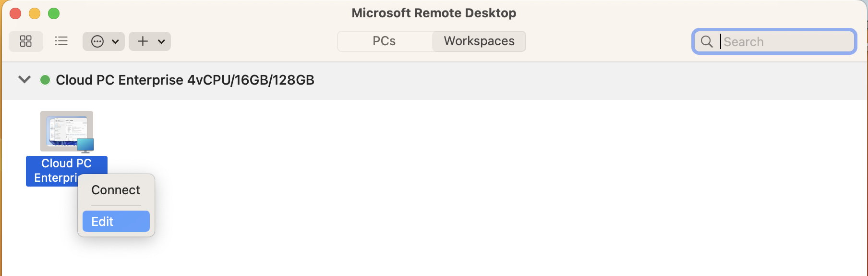Image resolution: width=868 pixels, height=276 pixels.
Task: Expand dropdown arrow beside ellipsis button
Action: (x=115, y=42)
